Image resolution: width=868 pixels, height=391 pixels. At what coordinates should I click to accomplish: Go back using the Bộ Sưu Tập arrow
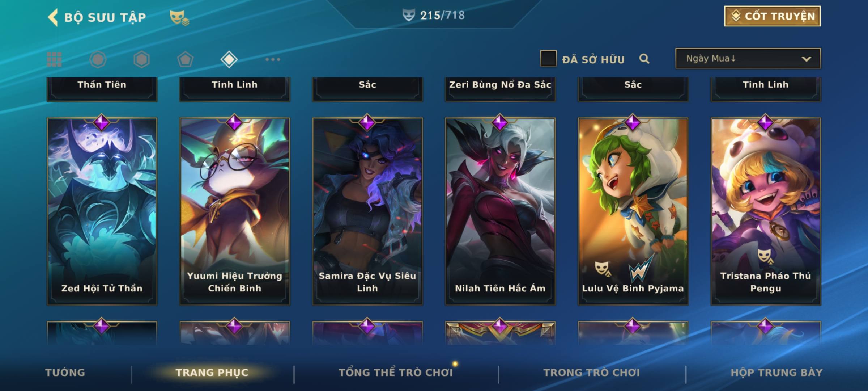pyautogui.click(x=53, y=17)
